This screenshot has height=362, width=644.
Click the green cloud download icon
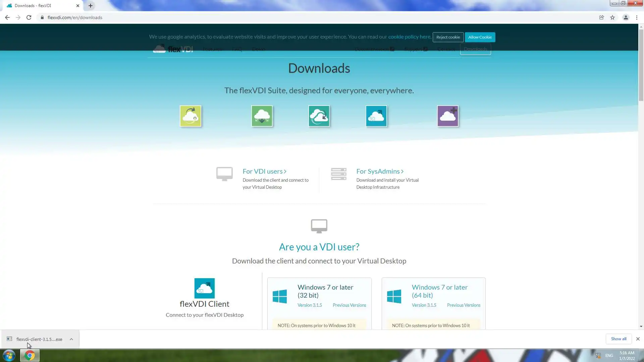click(262, 116)
